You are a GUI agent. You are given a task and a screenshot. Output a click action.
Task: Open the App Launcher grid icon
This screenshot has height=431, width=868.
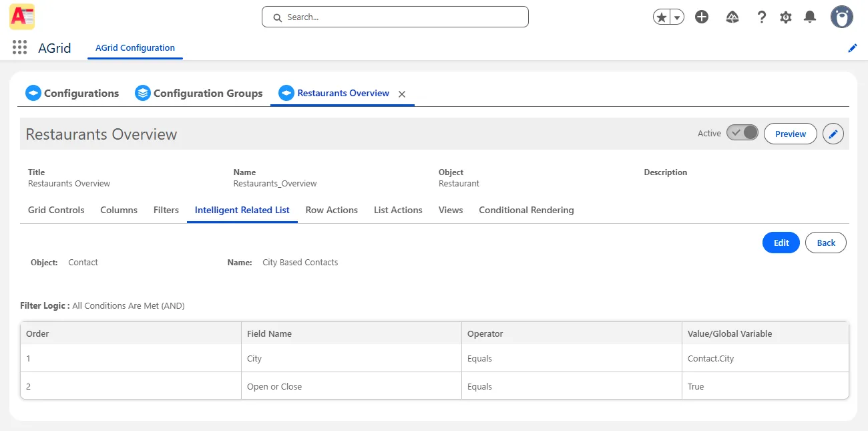[19, 47]
